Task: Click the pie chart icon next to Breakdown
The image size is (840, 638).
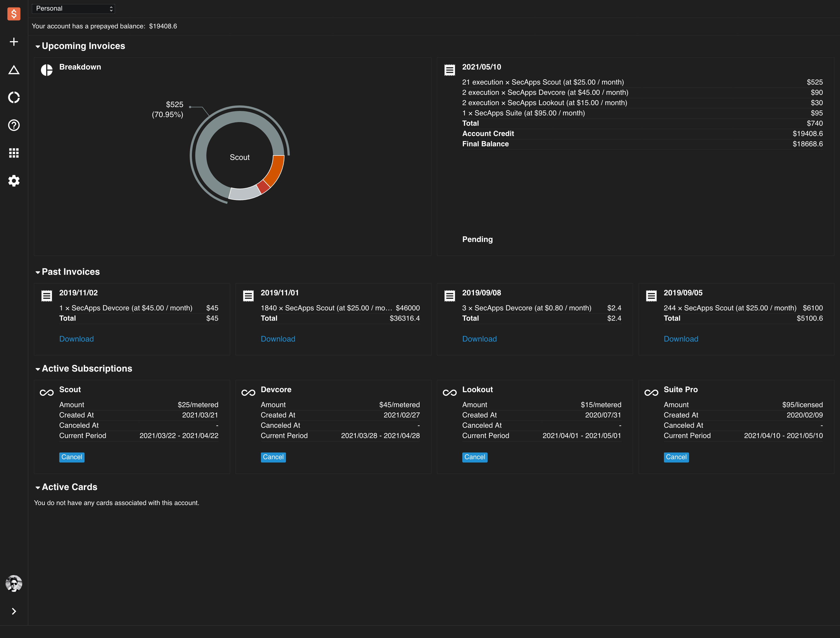Action: pyautogui.click(x=47, y=70)
